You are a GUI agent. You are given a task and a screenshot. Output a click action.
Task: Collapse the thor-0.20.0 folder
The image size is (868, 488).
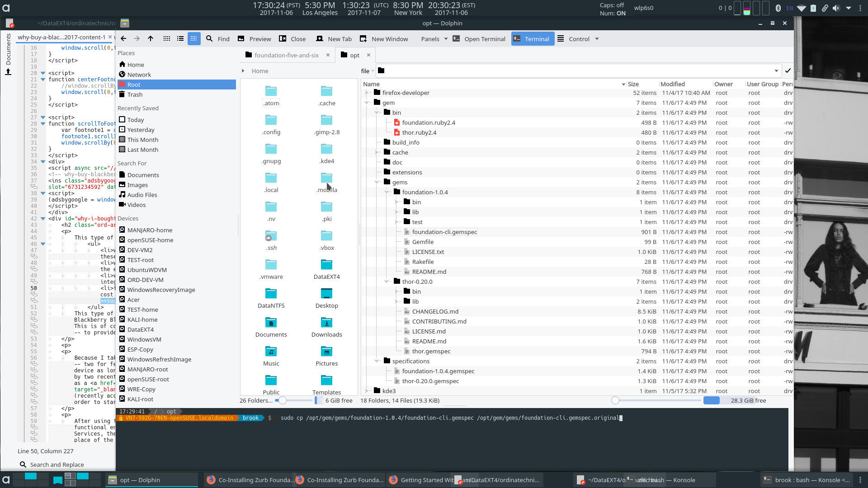[387, 282]
